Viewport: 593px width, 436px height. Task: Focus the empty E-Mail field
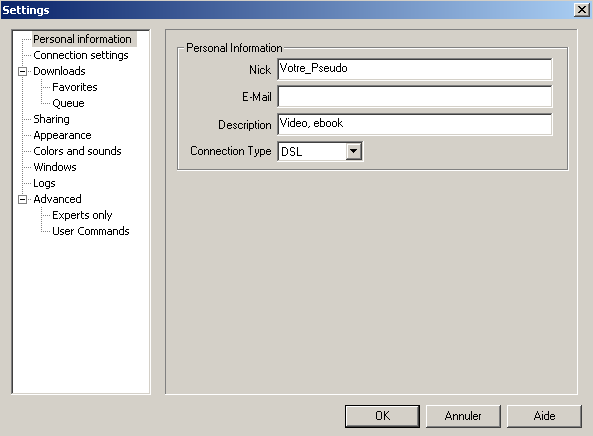[414, 97]
